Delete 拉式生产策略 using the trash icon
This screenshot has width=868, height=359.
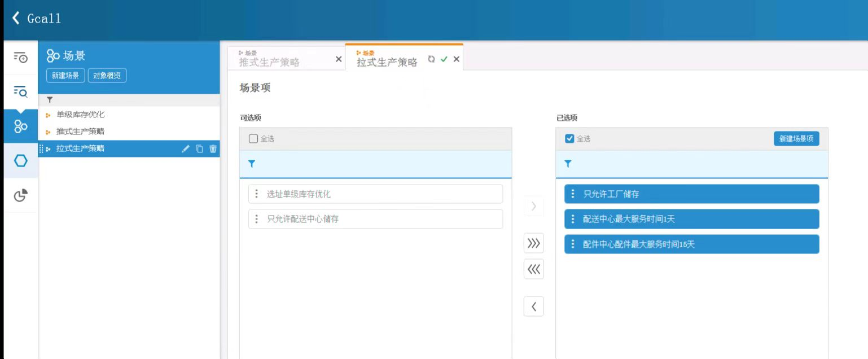[x=213, y=149]
